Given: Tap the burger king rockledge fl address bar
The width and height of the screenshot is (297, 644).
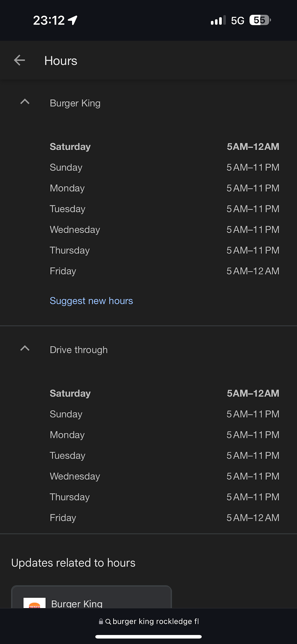Looking at the screenshot, I should coord(156,622).
